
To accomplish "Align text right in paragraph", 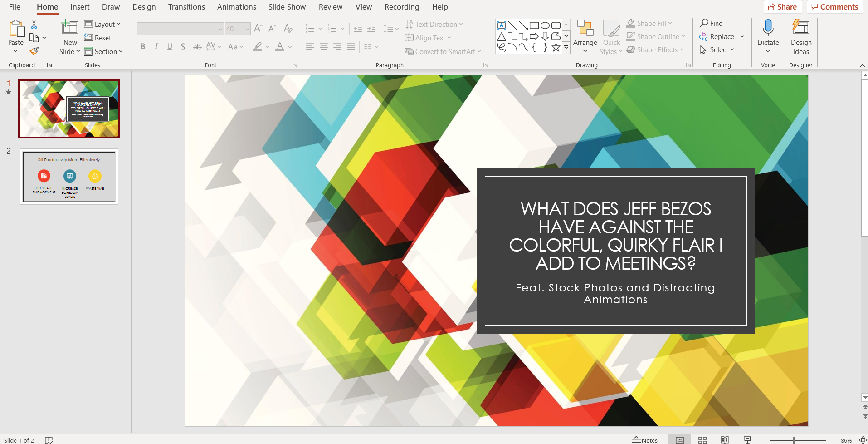I will [x=337, y=47].
